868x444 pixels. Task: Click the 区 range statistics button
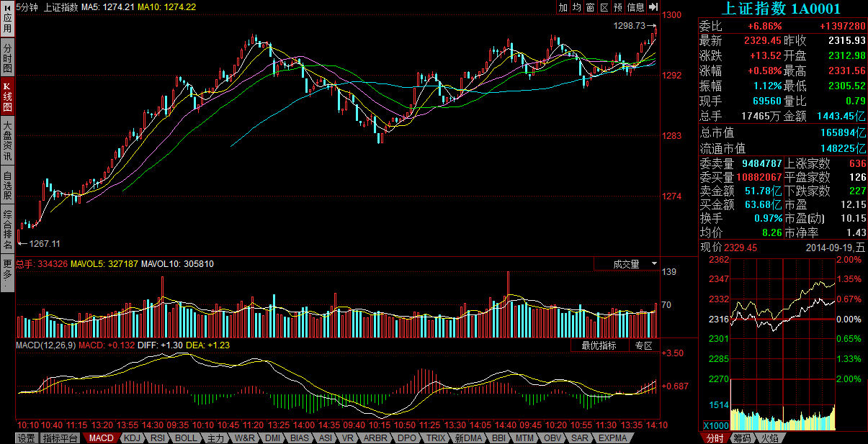coord(604,7)
